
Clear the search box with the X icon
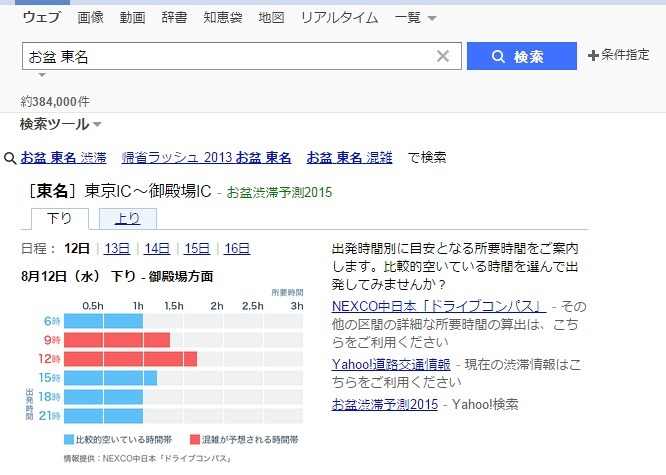coord(443,56)
